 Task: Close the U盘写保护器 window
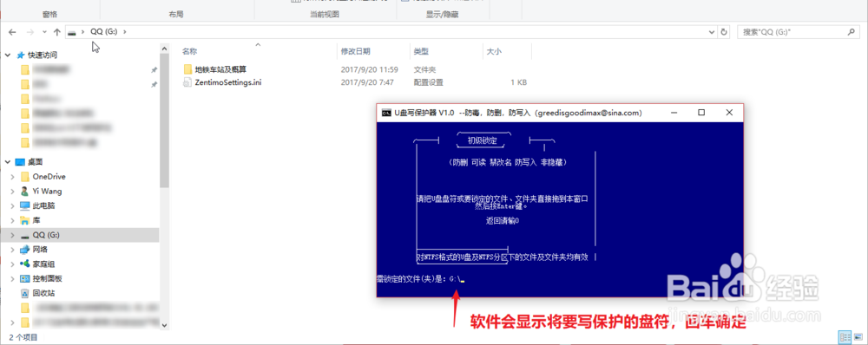[x=729, y=112]
